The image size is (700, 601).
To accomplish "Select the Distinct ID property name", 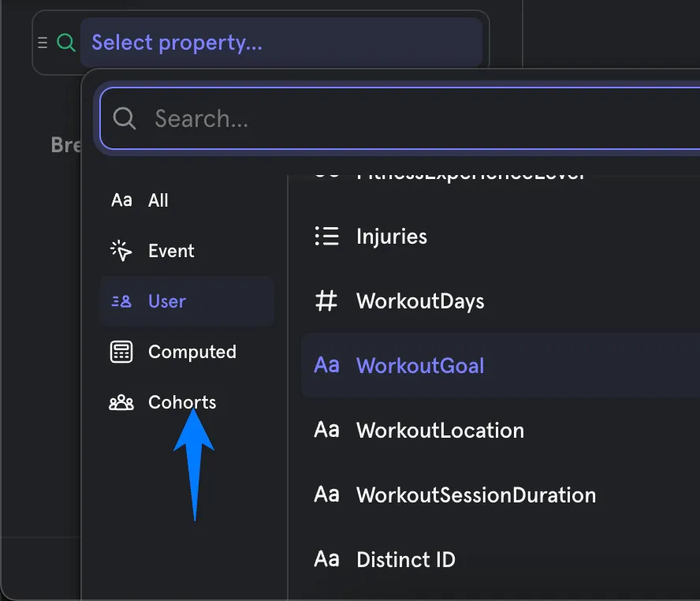I will (406, 560).
